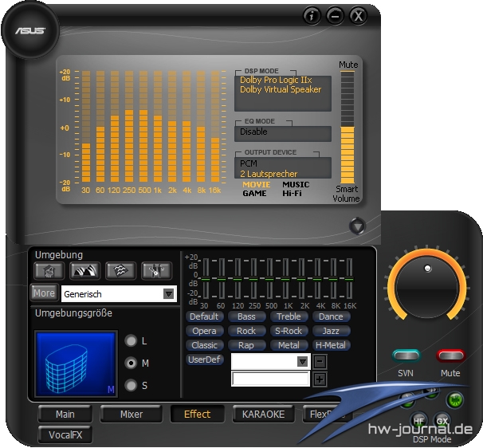Click the 30 Hz equalizer slider

point(206,278)
